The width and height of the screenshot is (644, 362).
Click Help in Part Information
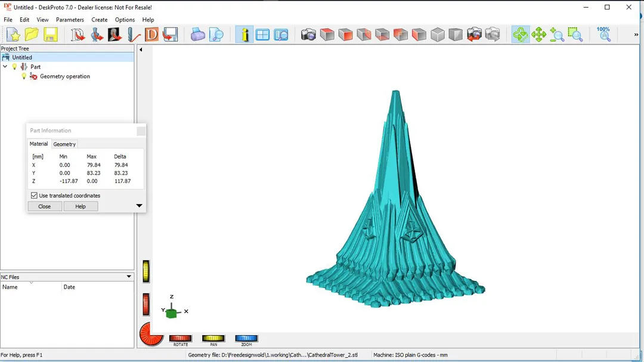(80, 206)
